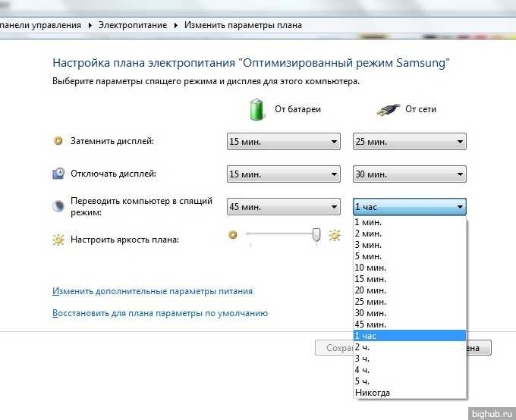Choose 5 мин. in the list
516x420 pixels.
point(410,256)
